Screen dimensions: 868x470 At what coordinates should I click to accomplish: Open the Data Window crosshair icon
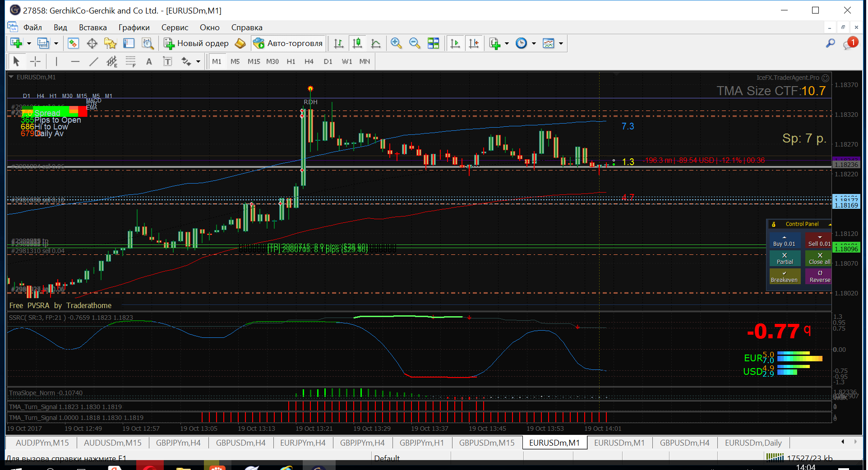tap(92, 43)
